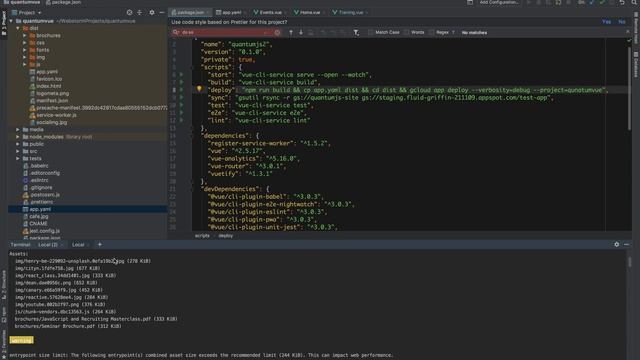Add a new terminal session with plus icon
This screenshot has width=640, height=360.
pyautogui.click(x=100, y=244)
